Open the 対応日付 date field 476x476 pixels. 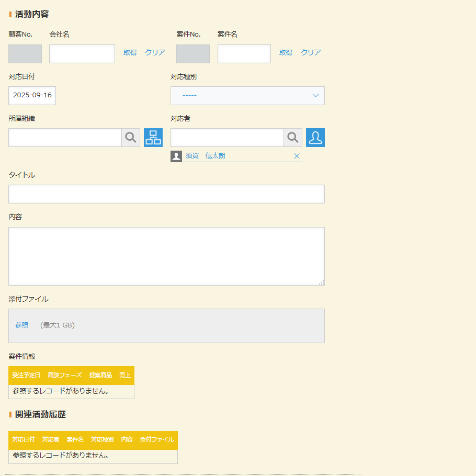tap(32, 96)
